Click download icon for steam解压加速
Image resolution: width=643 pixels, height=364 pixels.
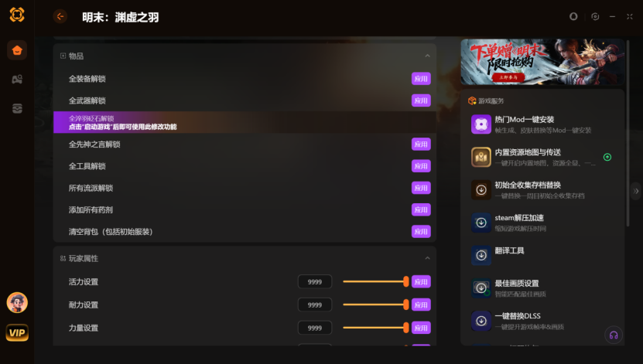(x=481, y=223)
